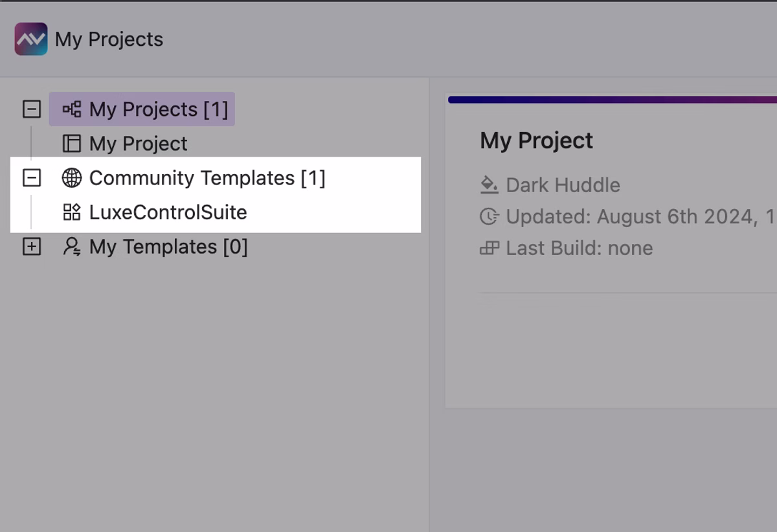The height and width of the screenshot is (532, 777).
Task: Select My Templates in the tree
Action: [x=170, y=247]
